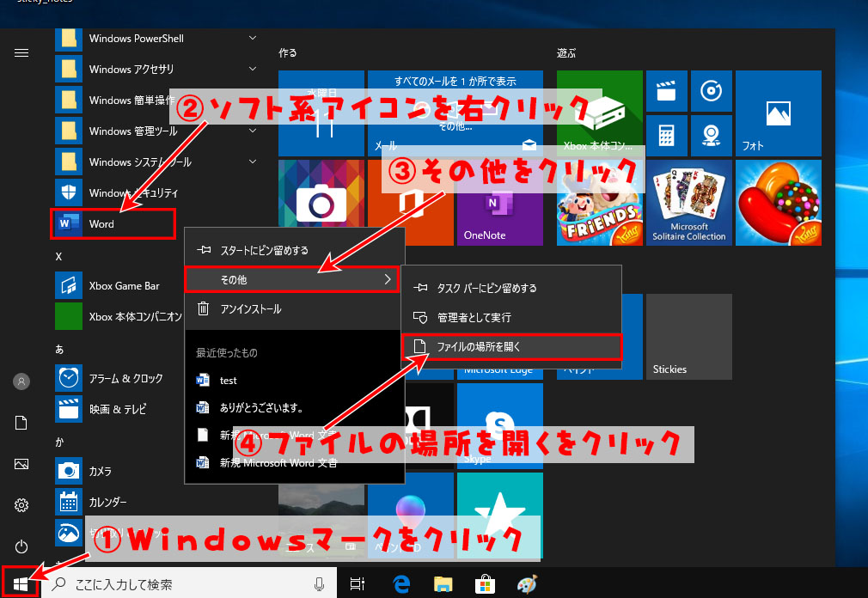Open the Word app entry
The height and width of the screenshot is (598, 868).
pyautogui.click(x=114, y=223)
